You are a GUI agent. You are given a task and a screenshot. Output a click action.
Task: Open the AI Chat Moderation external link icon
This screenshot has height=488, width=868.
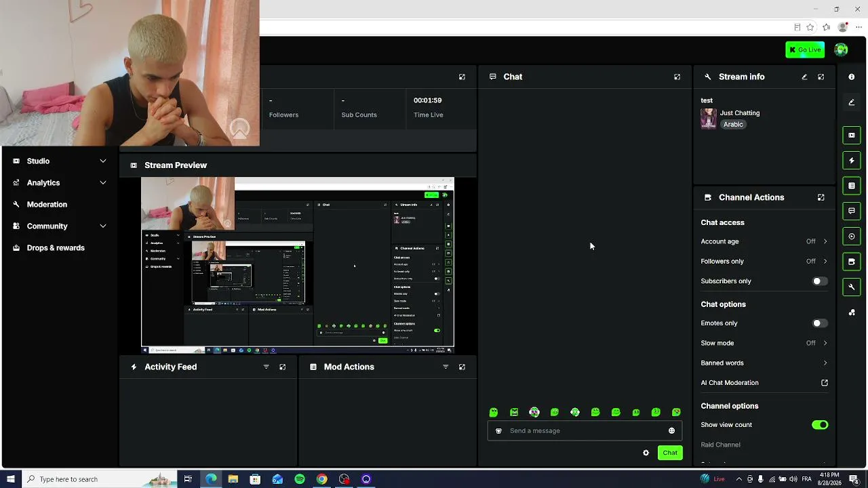pyautogui.click(x=825, y=383)
